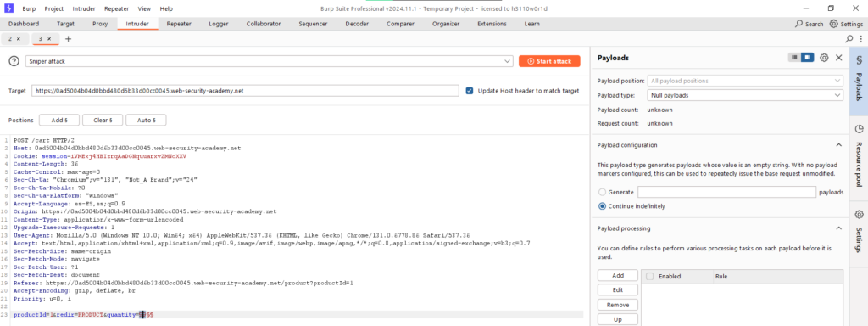Open the help question mark icon
This screenshot has width=868, height=326.
click(14, 61)
